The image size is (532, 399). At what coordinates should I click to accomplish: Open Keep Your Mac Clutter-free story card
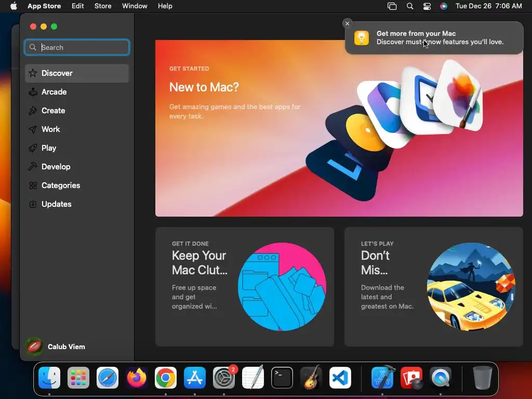point(245,287)
